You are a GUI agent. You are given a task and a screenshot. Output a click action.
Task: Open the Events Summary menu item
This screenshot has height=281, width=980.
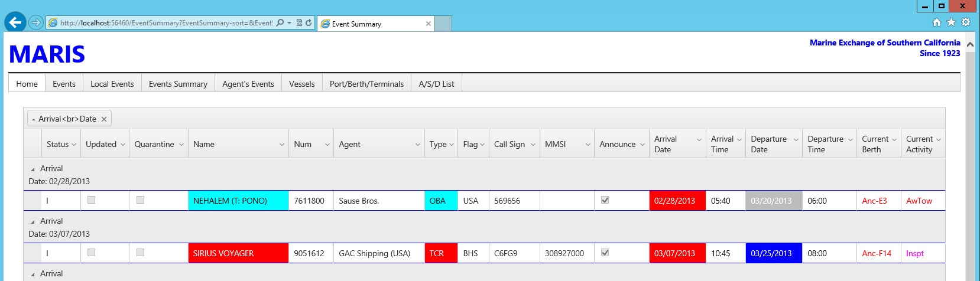[x=178, y=84]
